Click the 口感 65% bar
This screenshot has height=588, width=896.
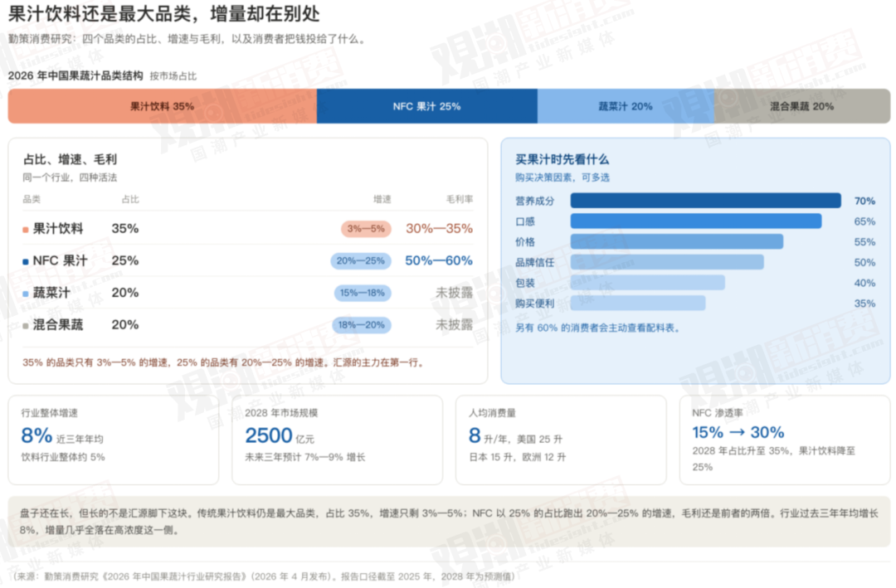click(696, 221)
